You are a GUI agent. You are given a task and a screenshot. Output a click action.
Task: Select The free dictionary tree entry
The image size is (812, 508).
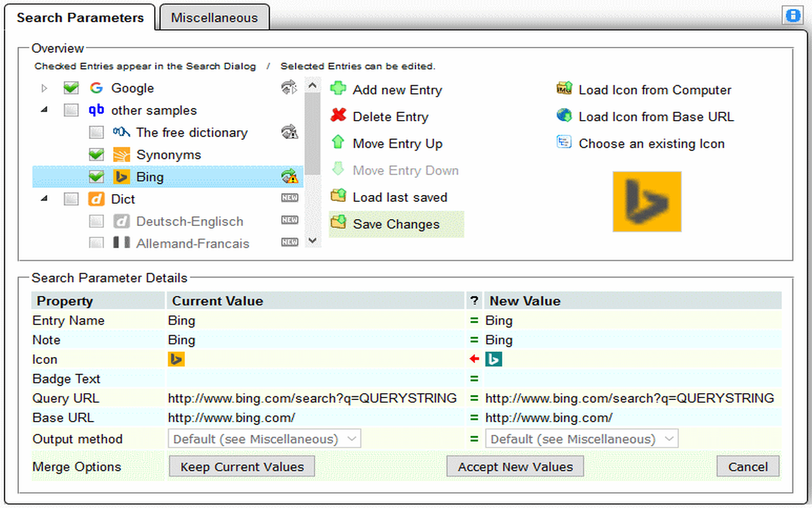click(x=192, y=133)
